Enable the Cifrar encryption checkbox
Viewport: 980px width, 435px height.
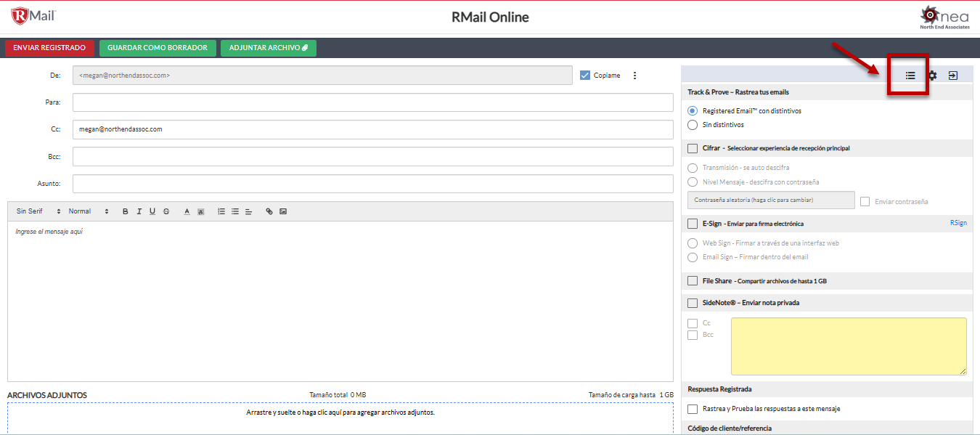pyautogui.click(x=693, y=148)
